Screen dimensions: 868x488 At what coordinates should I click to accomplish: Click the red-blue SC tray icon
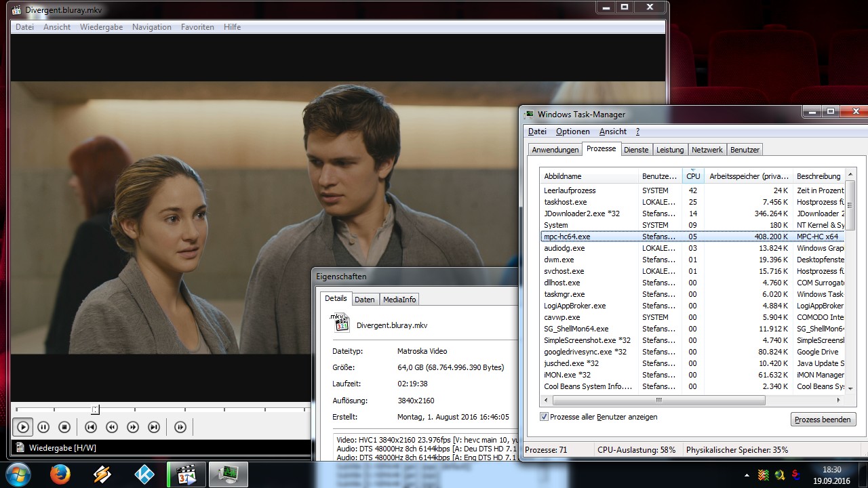pos(795,474)
